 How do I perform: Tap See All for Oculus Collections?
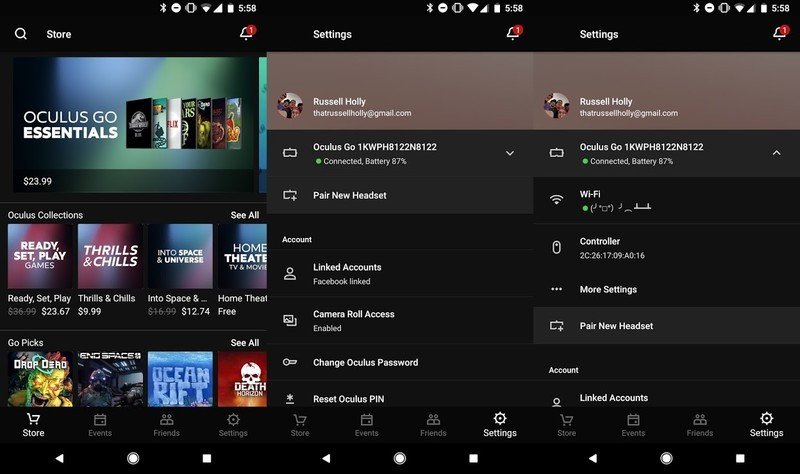pos(244,215)
